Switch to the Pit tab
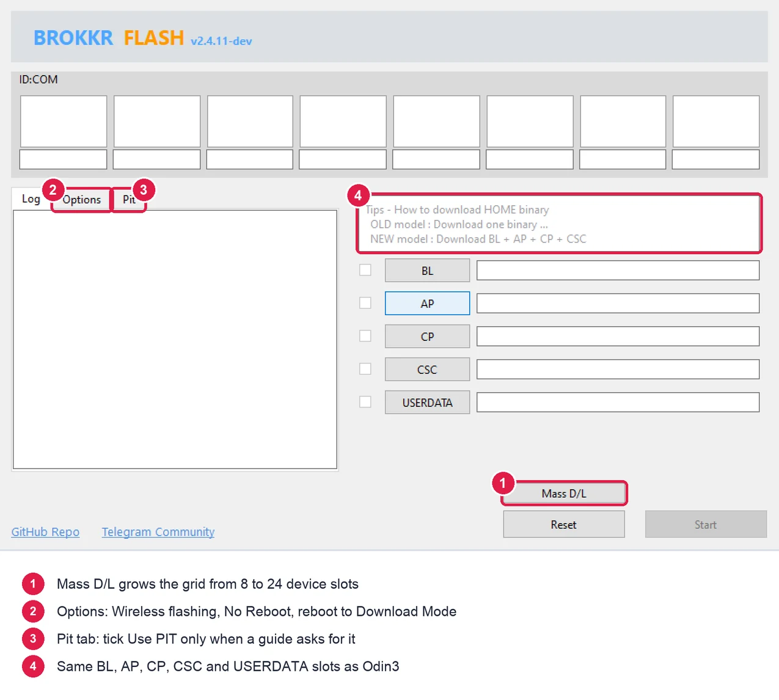The height and width of the screenshot is (700, 779). [129, 200]
